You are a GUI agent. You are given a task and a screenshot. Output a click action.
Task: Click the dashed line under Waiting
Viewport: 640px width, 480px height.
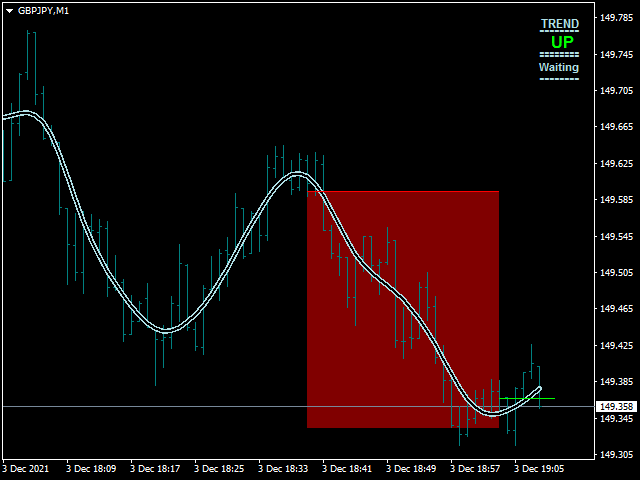tap(559, 77)
